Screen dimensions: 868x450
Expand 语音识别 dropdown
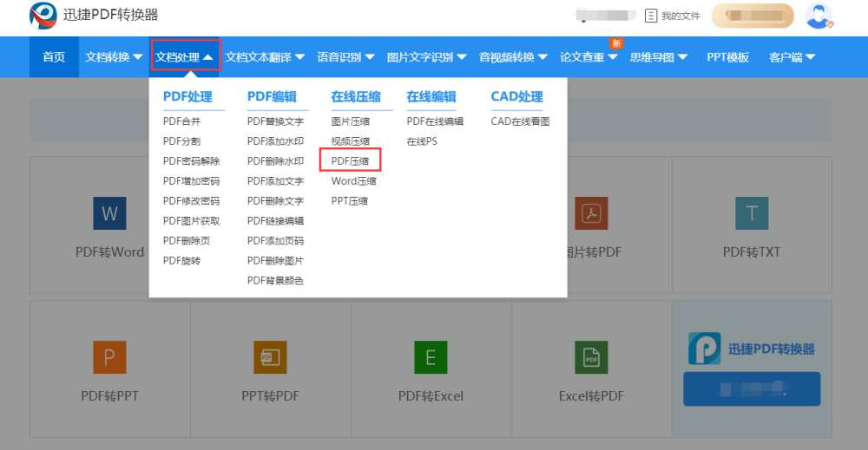point(345,57)
